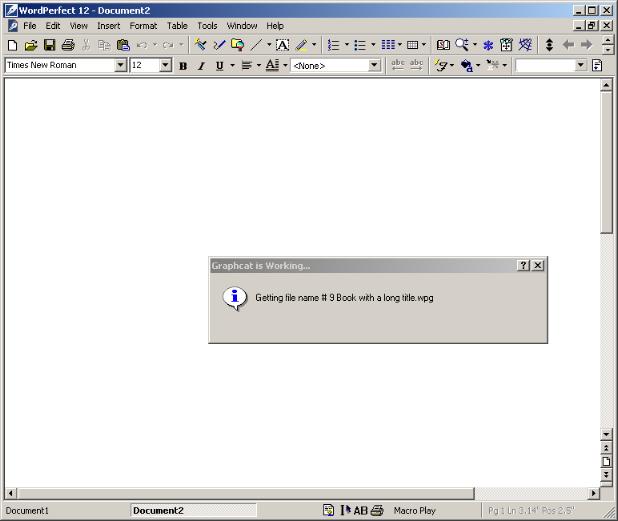Click the vertical scrollbar thumb
Viewport: 618px width, 521px height.
pyautogui.click(x=606, y=162)
